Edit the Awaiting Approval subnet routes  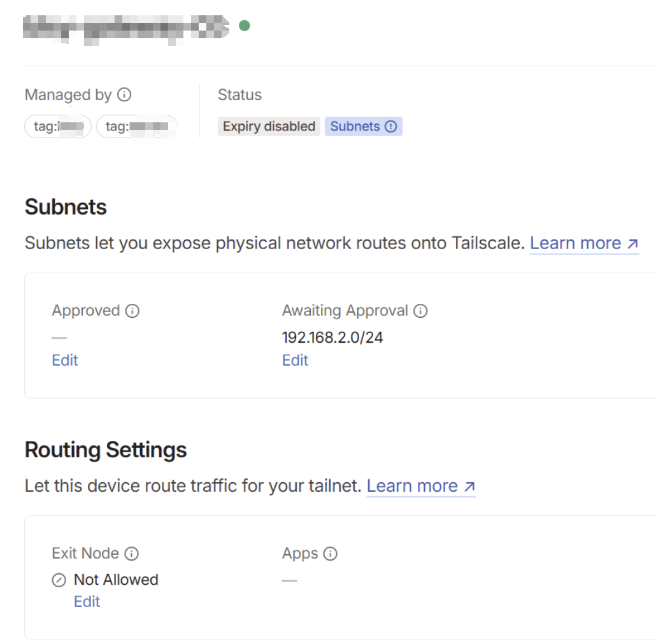coord(295,361)
